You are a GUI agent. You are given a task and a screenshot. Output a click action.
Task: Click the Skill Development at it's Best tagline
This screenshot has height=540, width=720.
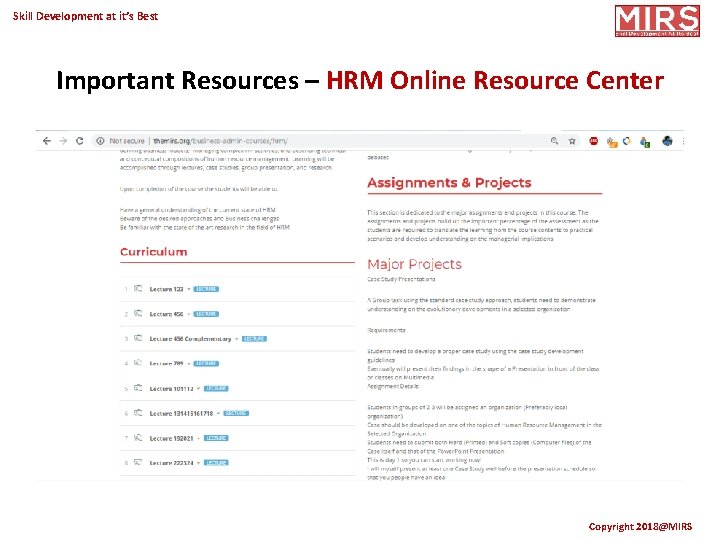85,16
